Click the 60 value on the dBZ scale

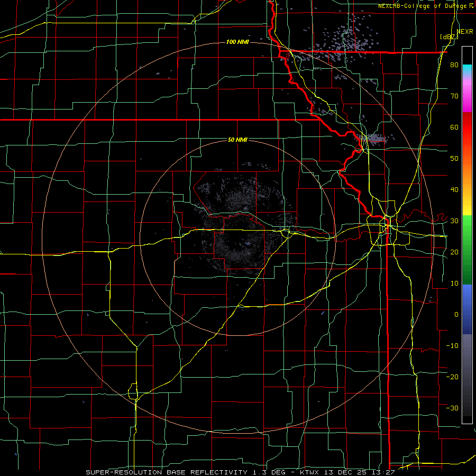[x=454, y=127]
